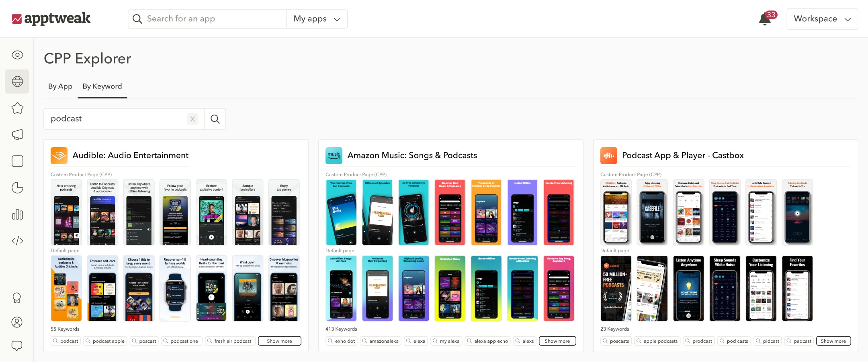This screenshot has height=362, width=868.
Task: Select the my alexa keyword chip
Action: coord(446,341)
